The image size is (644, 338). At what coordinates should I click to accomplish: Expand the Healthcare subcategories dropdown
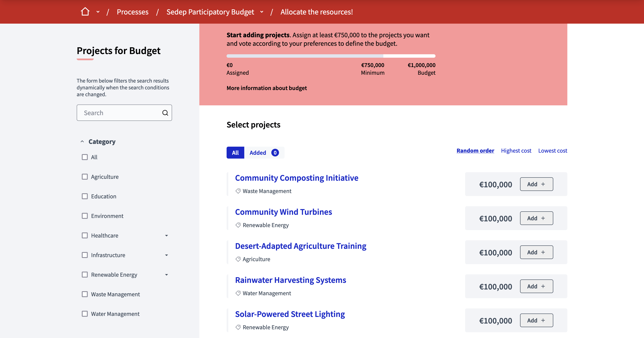[167, 235]
